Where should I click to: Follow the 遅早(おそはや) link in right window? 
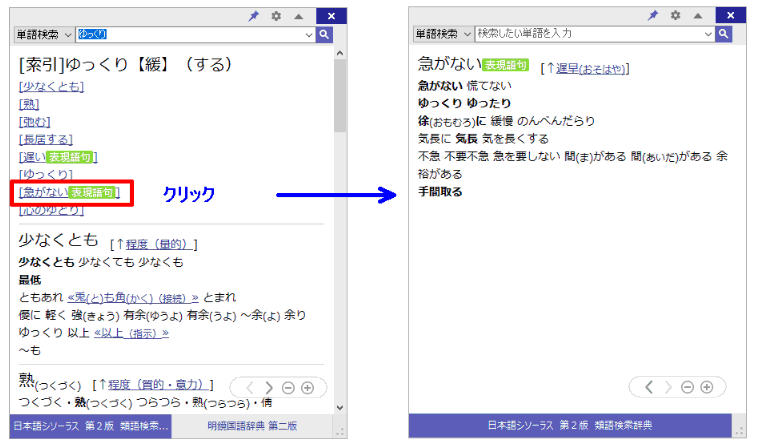click(590, 69)
